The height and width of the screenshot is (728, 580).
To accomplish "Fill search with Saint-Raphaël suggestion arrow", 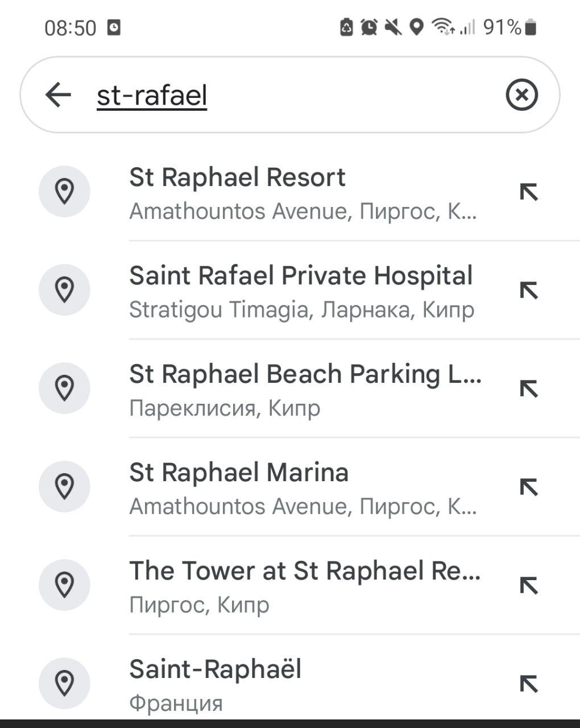I will click(x=528, y=684).
